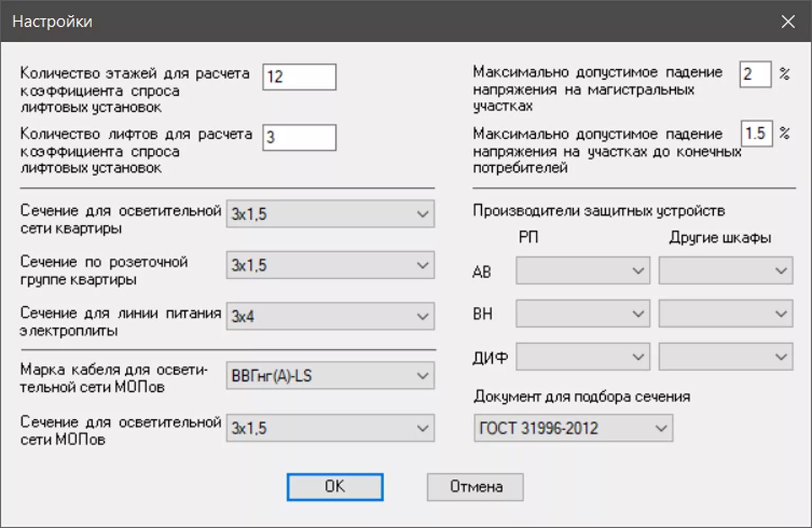Expand МОПов lighting network section dropdown
812x528 pixels.
(330, 428)
